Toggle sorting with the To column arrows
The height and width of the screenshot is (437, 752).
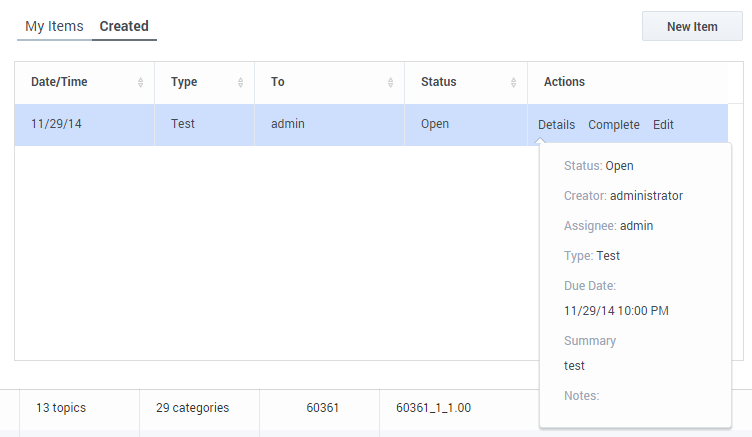click(390, 82)
